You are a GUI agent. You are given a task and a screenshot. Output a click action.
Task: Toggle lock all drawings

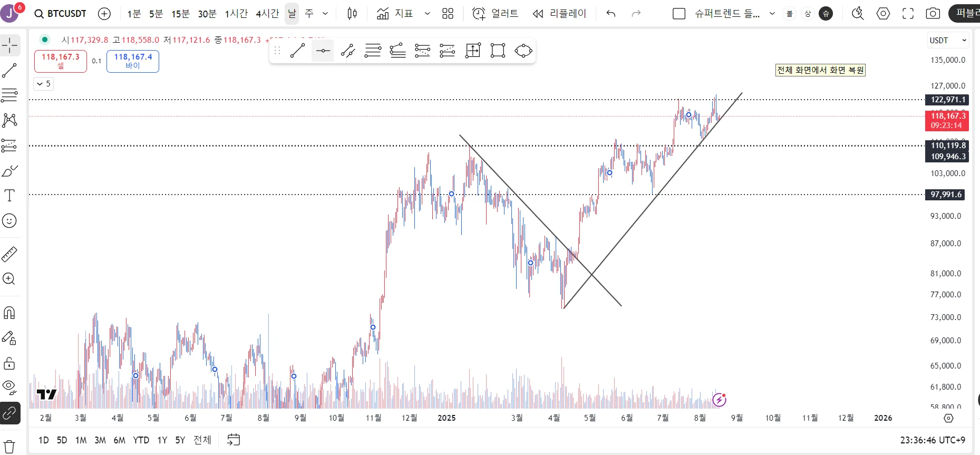(x=9, y=363)
